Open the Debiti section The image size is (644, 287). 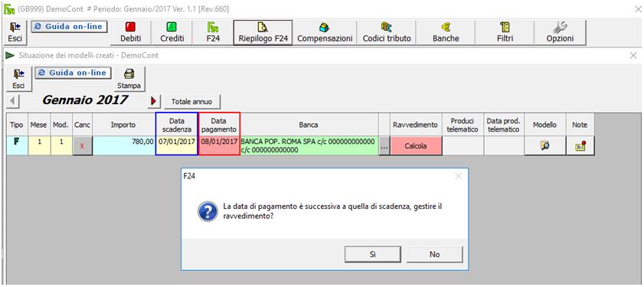click(131, 32)
